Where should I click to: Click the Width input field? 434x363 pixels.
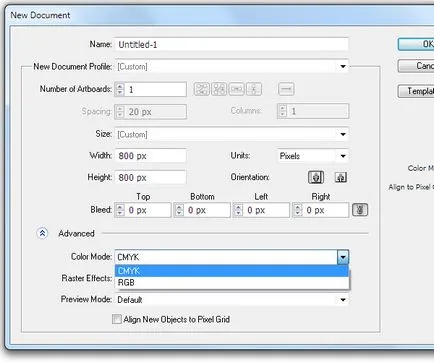coord(150,156)
